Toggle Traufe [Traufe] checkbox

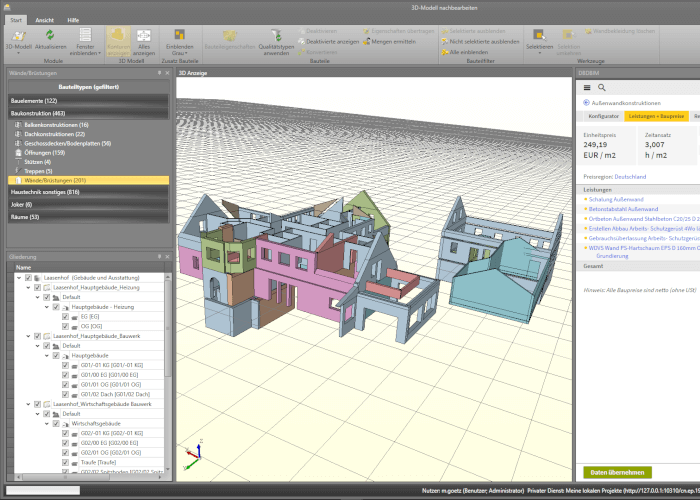pyautogui.click(x=65, y=462)
